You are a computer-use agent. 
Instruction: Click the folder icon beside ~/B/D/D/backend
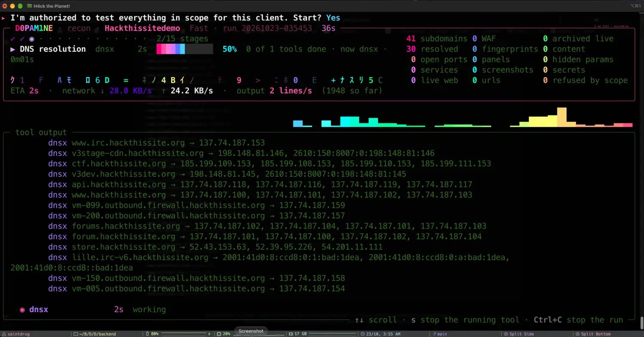[76, 334]
